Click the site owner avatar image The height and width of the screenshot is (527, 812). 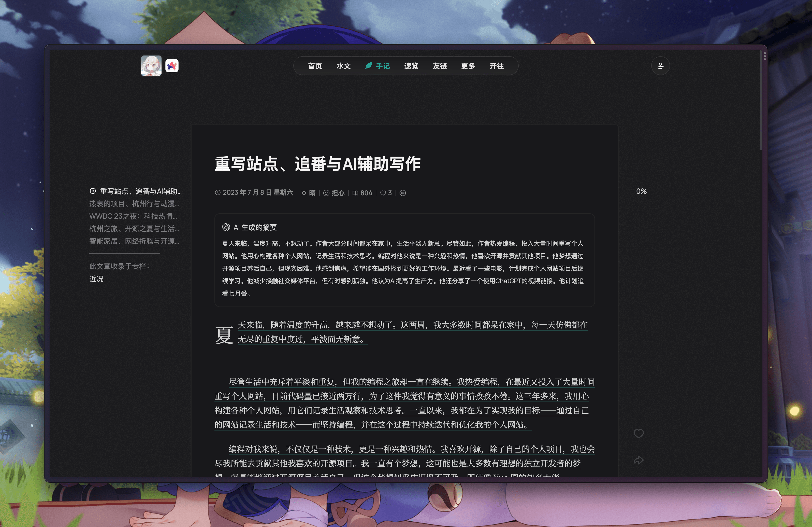coord(151,66)
